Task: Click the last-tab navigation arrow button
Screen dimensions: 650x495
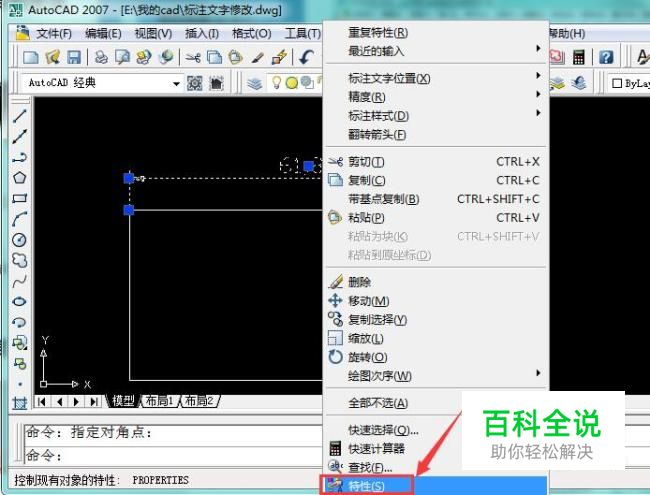Action: click(x=94, y=401)
